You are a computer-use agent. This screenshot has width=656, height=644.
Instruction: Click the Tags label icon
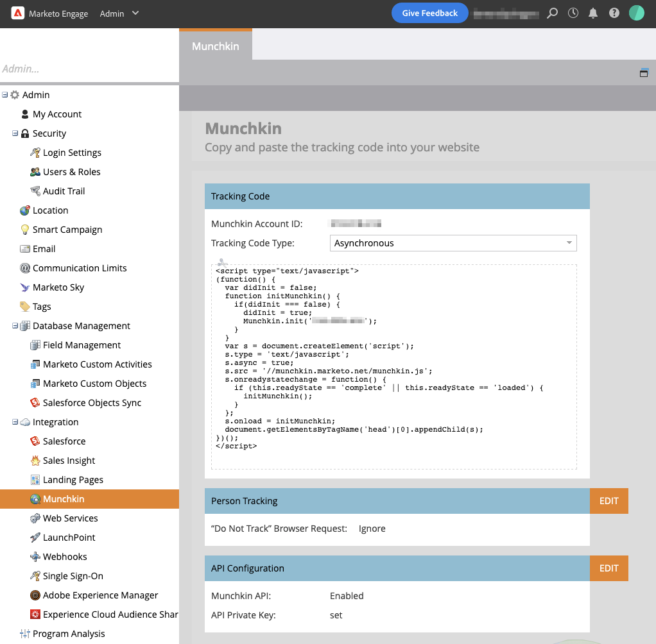[x=25, y=307]
